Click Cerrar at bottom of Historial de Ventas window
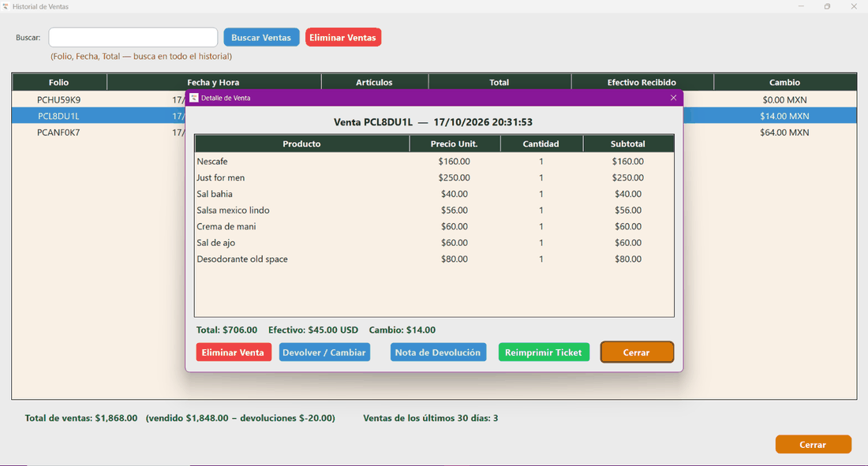The width and height of the screenshot is (868, 466). pyautogui.click(x=814, y=445)
